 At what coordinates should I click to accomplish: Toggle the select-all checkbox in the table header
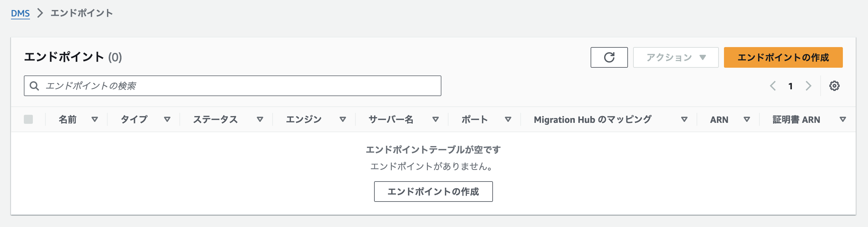(x=28, y=119)
